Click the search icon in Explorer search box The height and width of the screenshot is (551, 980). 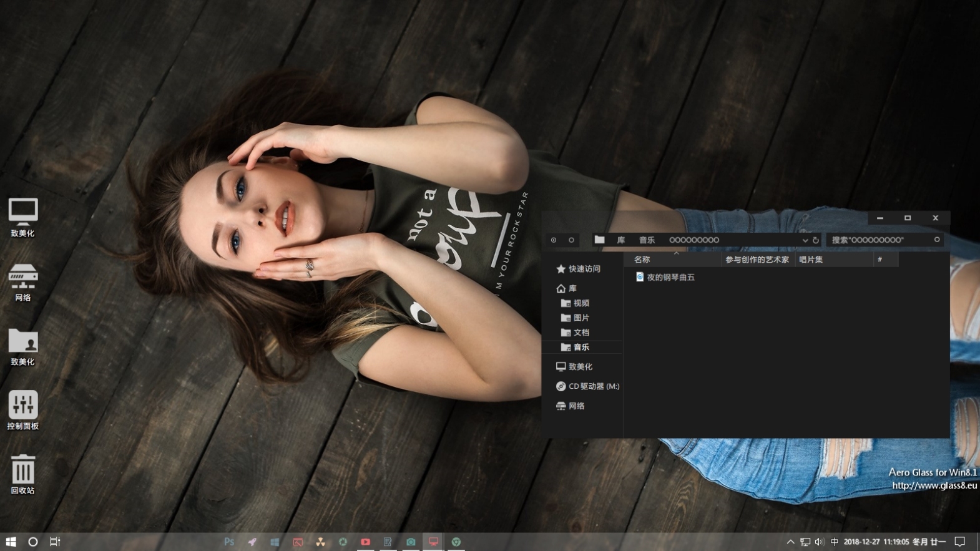coord(936,240)
